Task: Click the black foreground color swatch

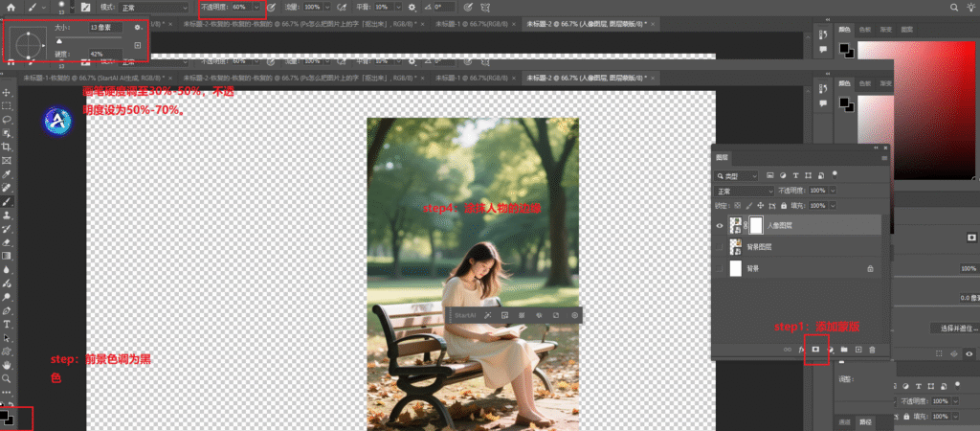Action: coord(6,416)
